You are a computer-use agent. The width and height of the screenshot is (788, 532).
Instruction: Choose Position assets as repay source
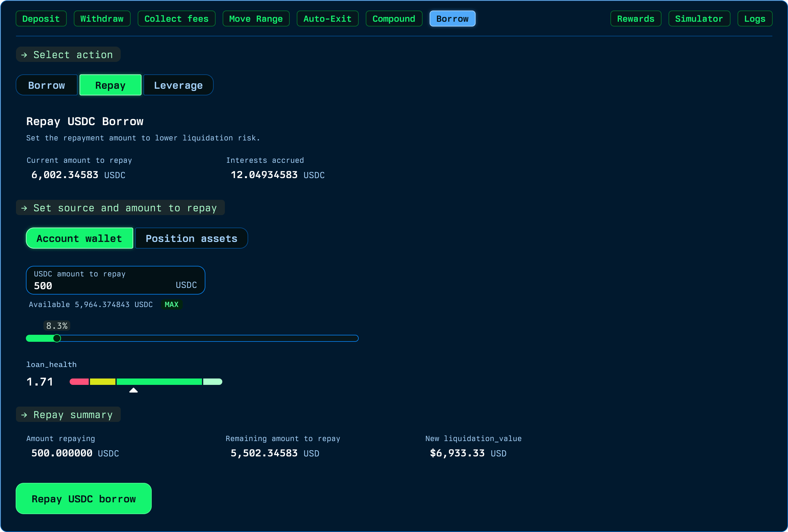(x=191, y=238)
